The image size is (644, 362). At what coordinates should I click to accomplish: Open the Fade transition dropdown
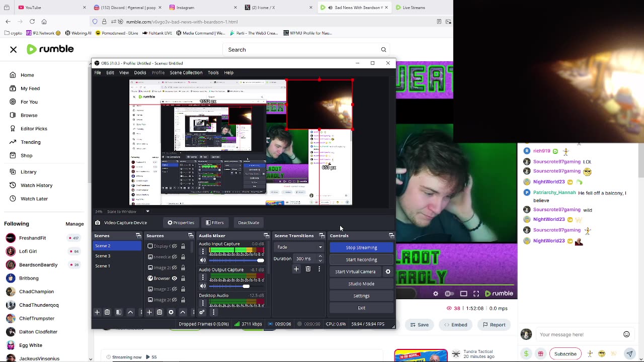[x=299, y=247]
